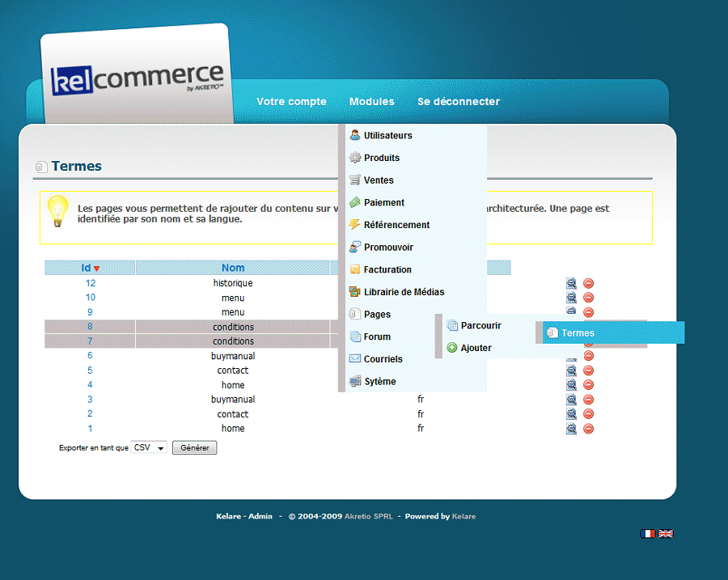Switch language using the French flag
The width and height of the screenshot is (728, 580).
click(x=648, y=534)
